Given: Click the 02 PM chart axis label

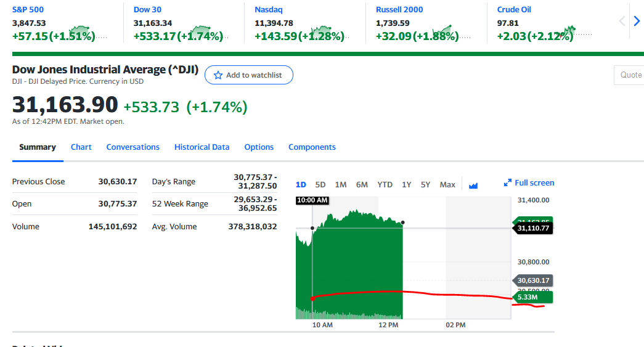Looking at the screenshot, I should click(x=455, y=325).
